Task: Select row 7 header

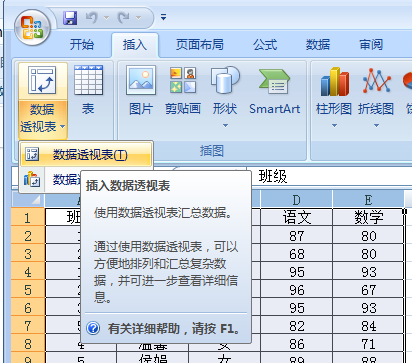Action: pyautogui.click(x=28, y=326)
